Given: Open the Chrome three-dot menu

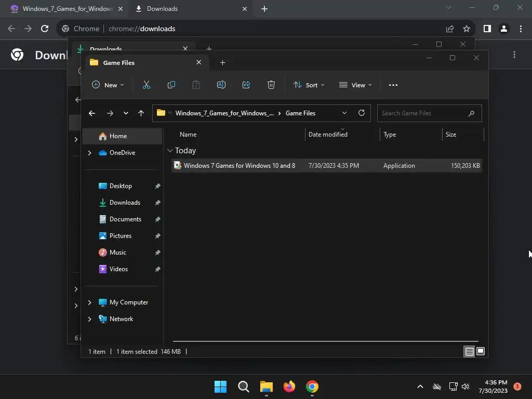Looking at the screenshot, I should pyautogui.click(x=521, y=29).
